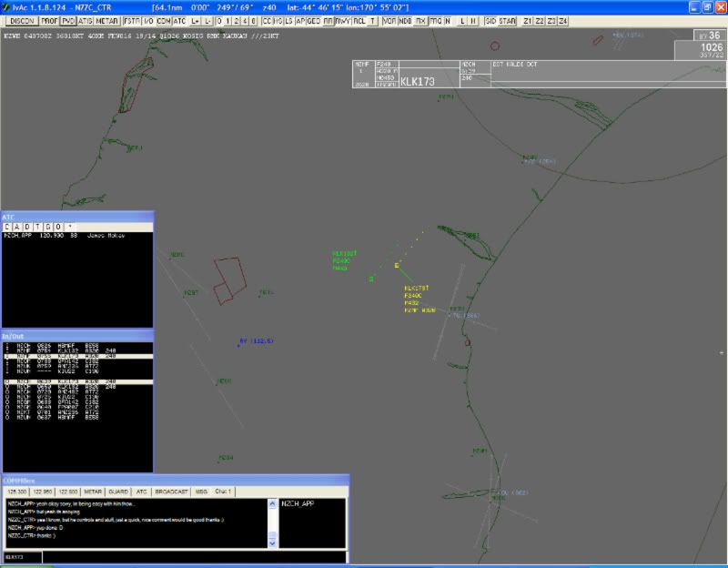Switch to the GUARD tab in COMMBox
The height and width of the screenshot is (568, 728).
tap(120, 492)
